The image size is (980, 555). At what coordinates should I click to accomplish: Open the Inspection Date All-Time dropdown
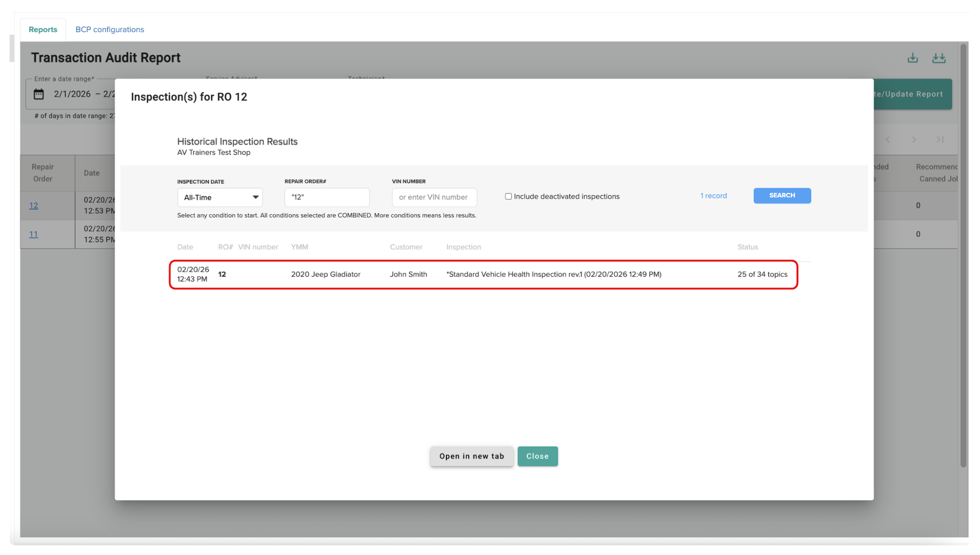[x=220, y=197]
